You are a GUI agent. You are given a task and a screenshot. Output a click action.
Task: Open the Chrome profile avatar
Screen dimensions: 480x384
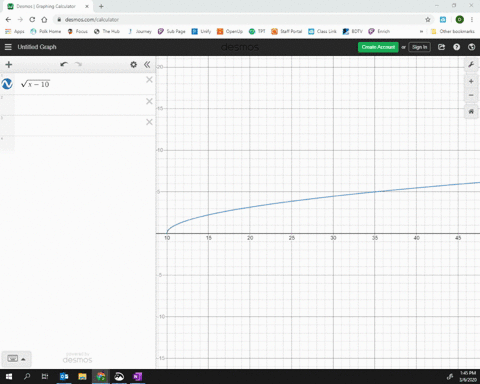(x=459, y=20)
